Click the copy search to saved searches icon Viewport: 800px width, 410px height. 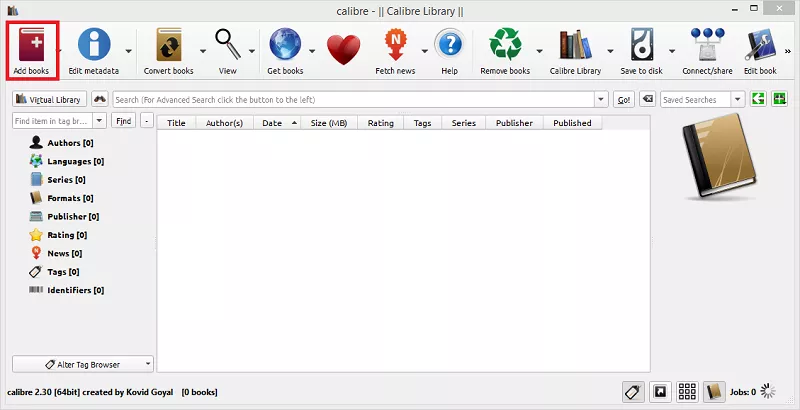[758, 99]
